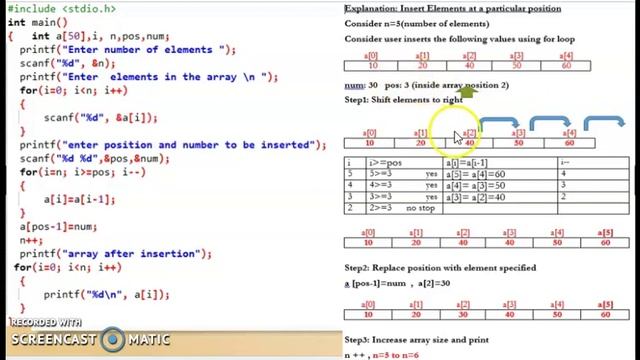640x360 pixels.
Task: Click the 'a[3]= a[2]=40' table cell
Action: pos(500,197)
